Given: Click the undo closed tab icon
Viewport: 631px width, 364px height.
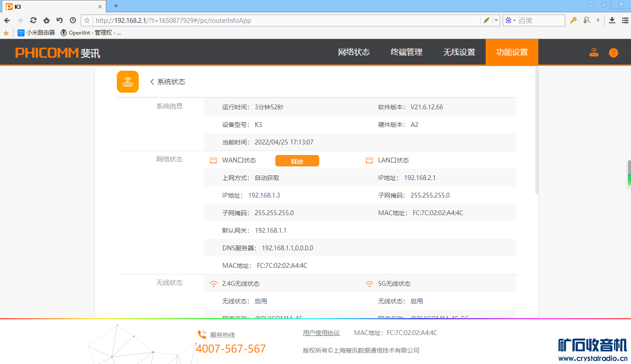Looking at the screenshot, I should click(60, 20).
